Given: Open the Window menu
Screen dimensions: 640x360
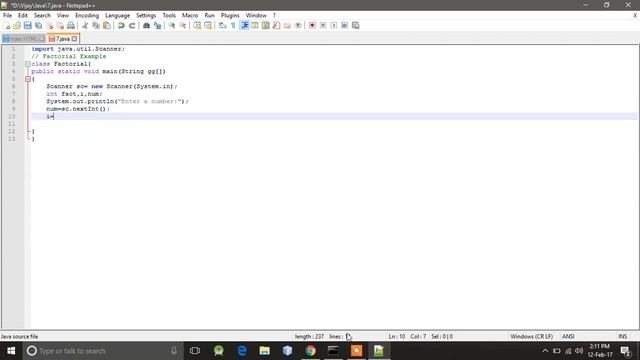Looking at the screenshot, I should [256, 15].
